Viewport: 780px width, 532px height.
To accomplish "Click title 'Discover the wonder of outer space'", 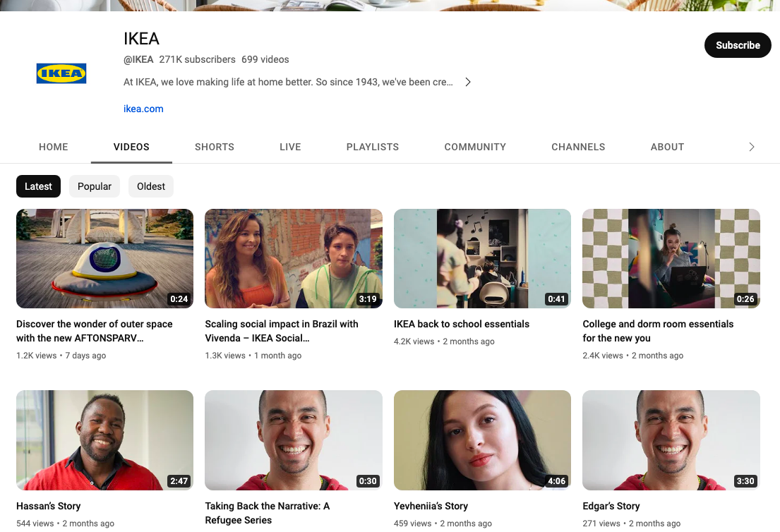I will coord(95,331).
